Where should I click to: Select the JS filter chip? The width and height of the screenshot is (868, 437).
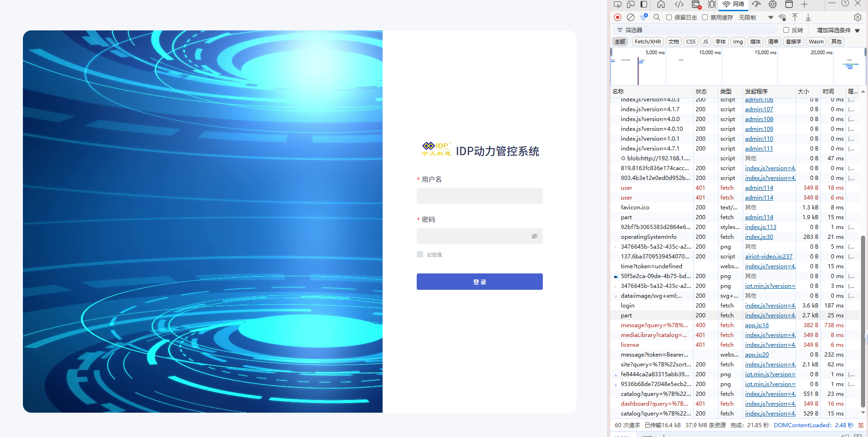pyautogui.click(x=705, y=42)
